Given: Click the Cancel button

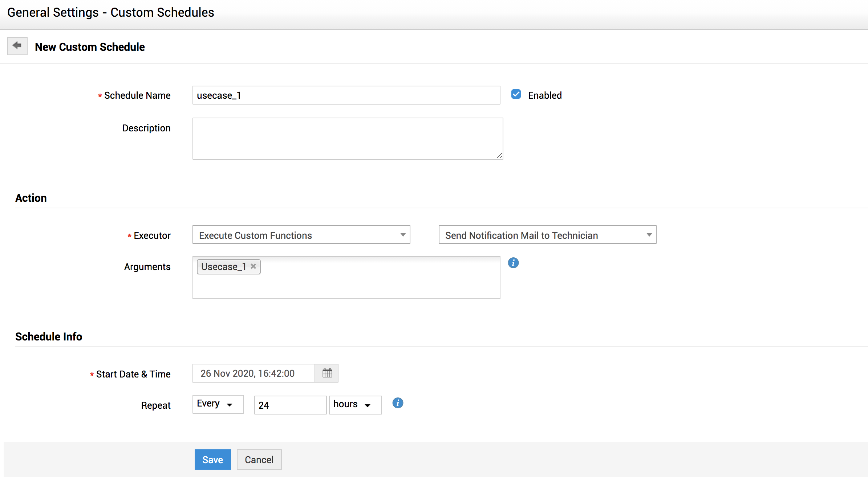Looking at the screenshot, I should click(x=259, y=460).
